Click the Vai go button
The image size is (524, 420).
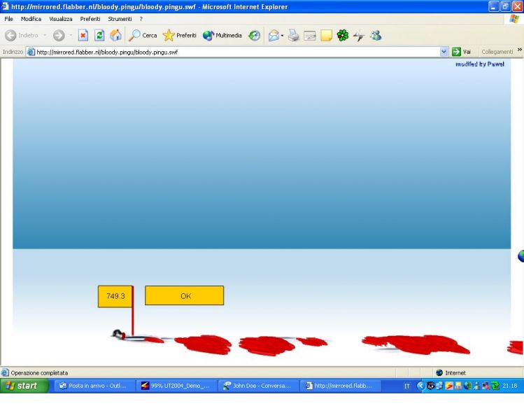click(461, 52)
